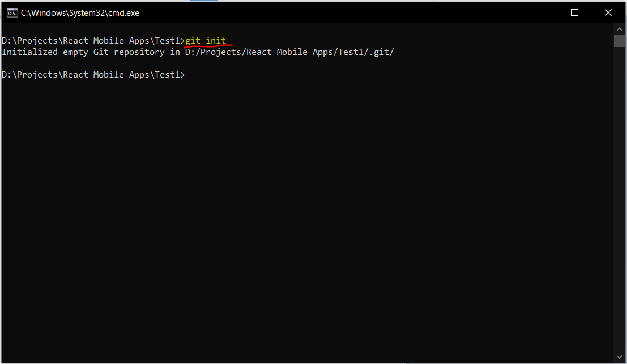Click the scrollbar down arrow
The height and width of the screenshot is (364, 627).
[x=619, y=357]
